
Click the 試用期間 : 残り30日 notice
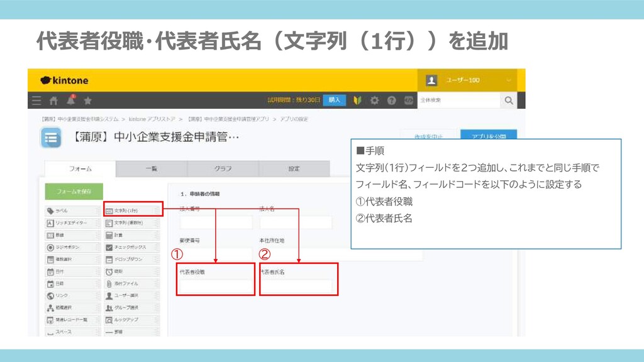[x=294, y=100]
